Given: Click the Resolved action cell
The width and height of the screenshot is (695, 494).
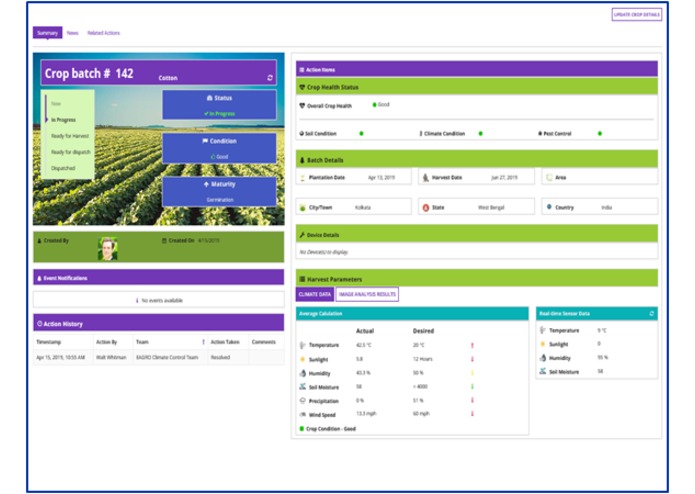Looking at the screenshot, I should click(220, 357).
